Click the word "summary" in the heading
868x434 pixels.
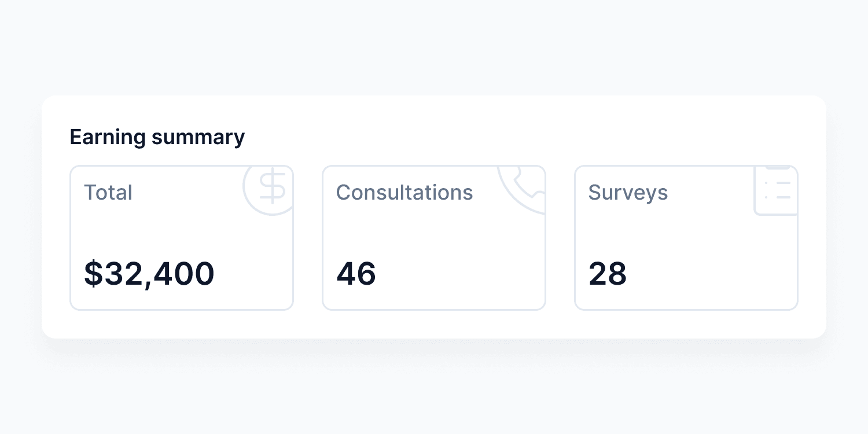click(198, 137)
